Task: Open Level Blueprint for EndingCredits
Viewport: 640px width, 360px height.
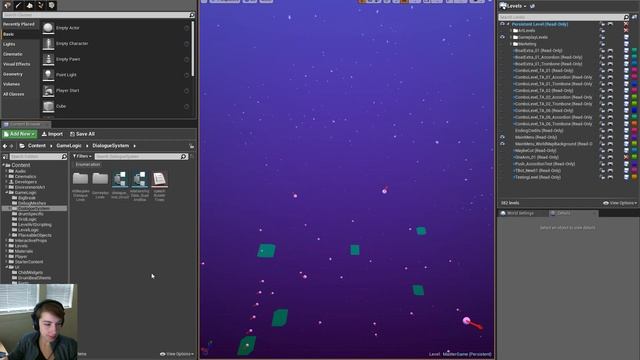Action: pyautogui.click(x=610, y=131)
